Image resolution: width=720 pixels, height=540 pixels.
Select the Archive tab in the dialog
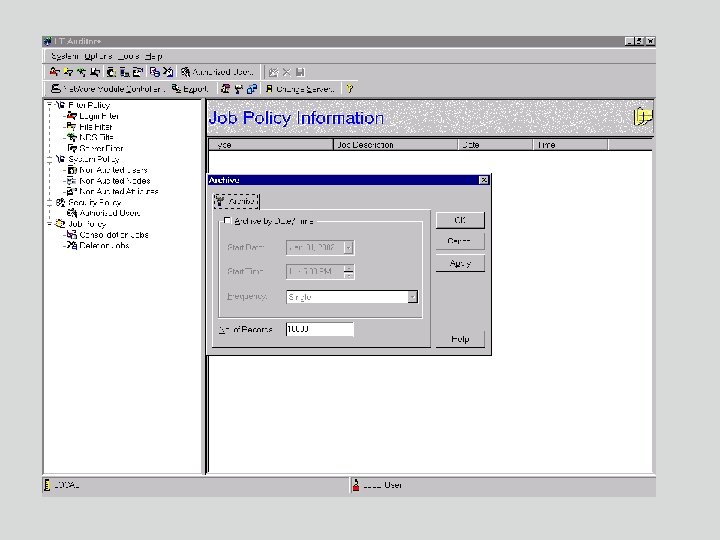236,201
